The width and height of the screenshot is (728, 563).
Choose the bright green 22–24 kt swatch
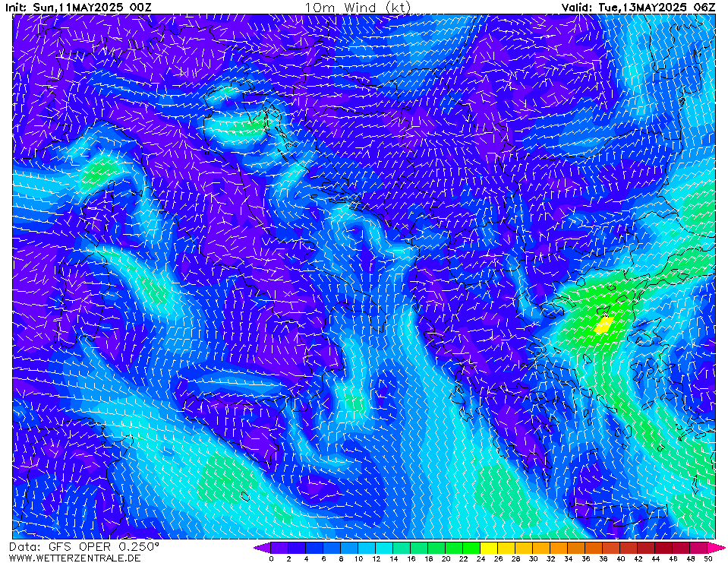pos(471,548)
